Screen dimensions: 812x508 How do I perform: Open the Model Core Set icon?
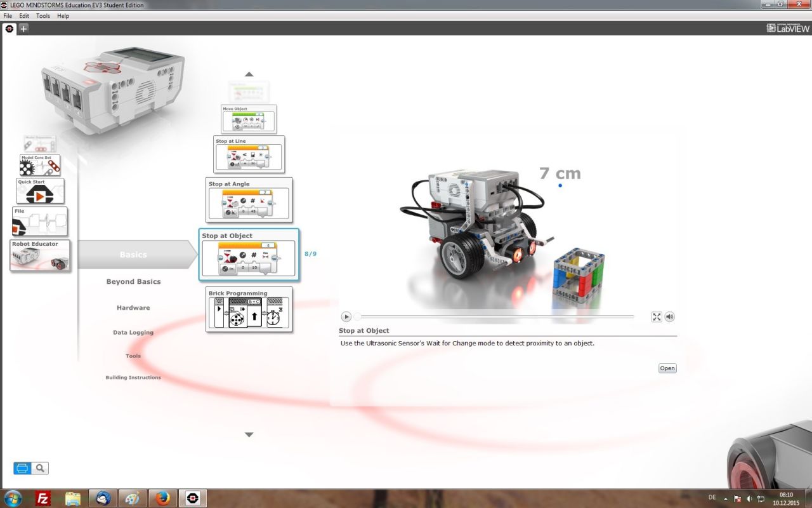point(40,165)
